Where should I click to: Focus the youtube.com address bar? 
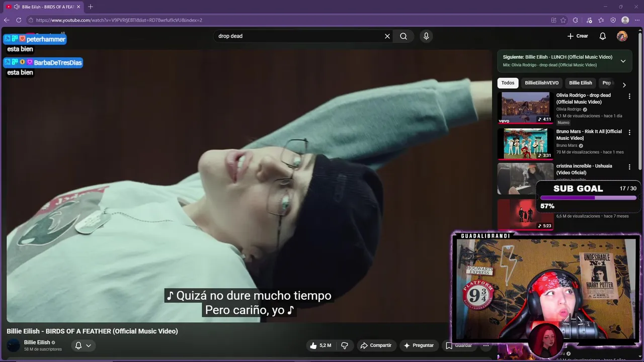[x=287, y=20]
